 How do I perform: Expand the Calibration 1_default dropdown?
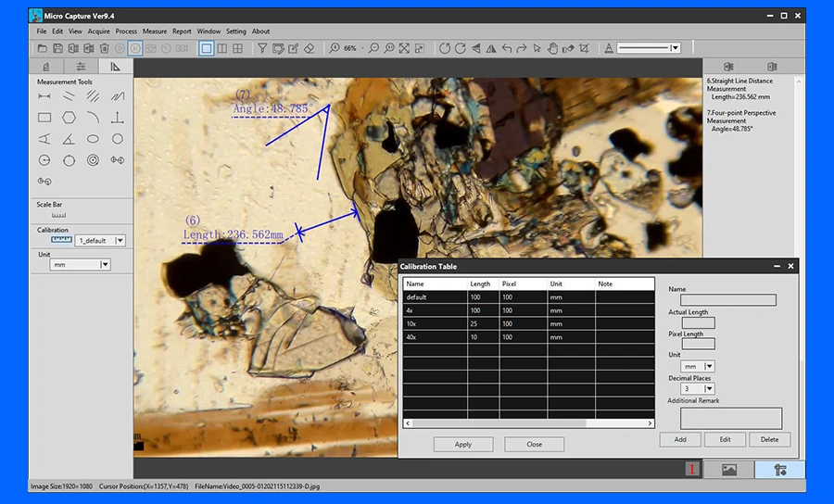[120, 240]
